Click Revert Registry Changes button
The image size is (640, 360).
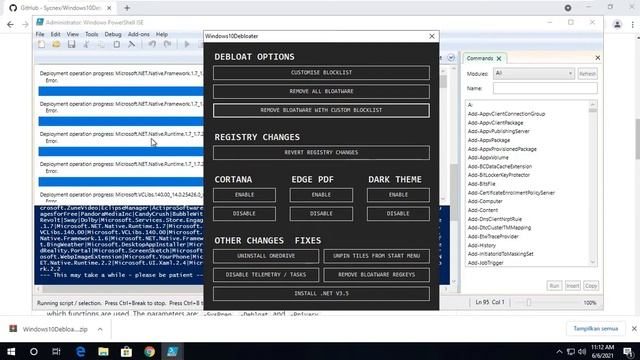click(x=321, y=153)
